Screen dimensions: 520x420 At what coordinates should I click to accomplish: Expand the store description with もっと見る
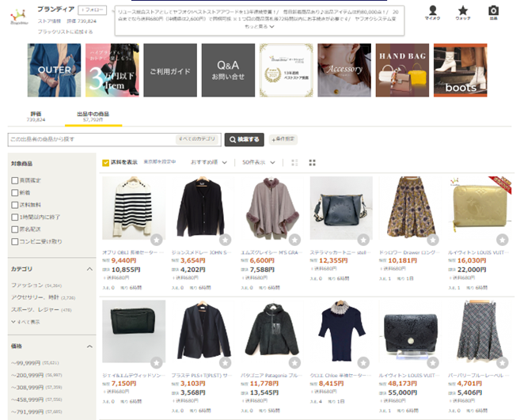[x=260, y=27]
